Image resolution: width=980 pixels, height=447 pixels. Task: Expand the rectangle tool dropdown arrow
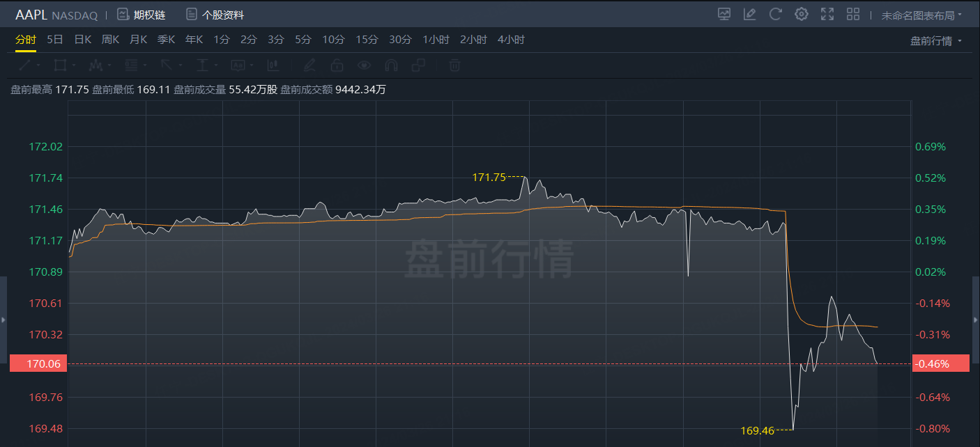pos(74,65)
